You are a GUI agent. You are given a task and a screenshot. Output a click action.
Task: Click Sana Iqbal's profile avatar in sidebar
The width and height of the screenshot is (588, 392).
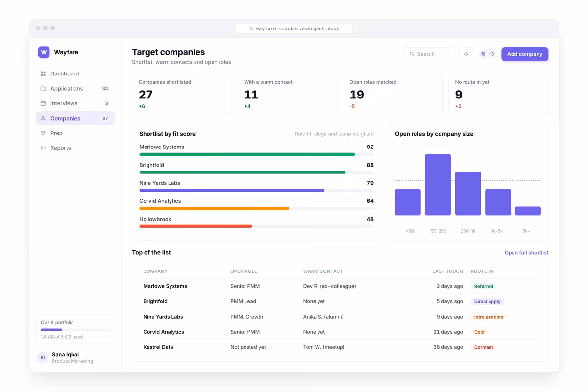point(43,358)
